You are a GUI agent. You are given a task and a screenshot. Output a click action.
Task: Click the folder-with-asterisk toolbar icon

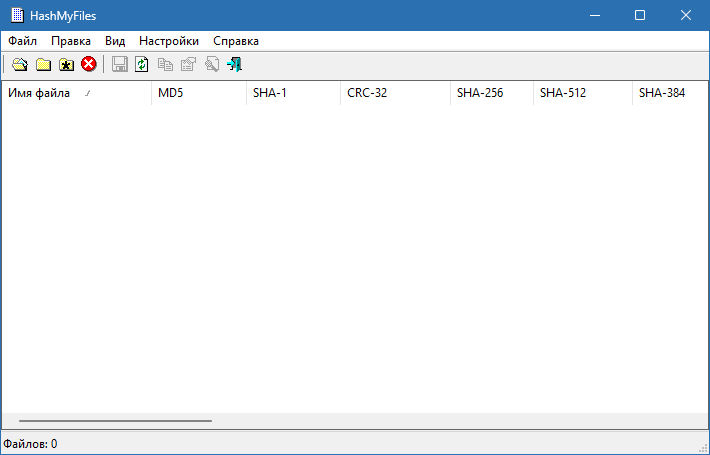point(67,64)
